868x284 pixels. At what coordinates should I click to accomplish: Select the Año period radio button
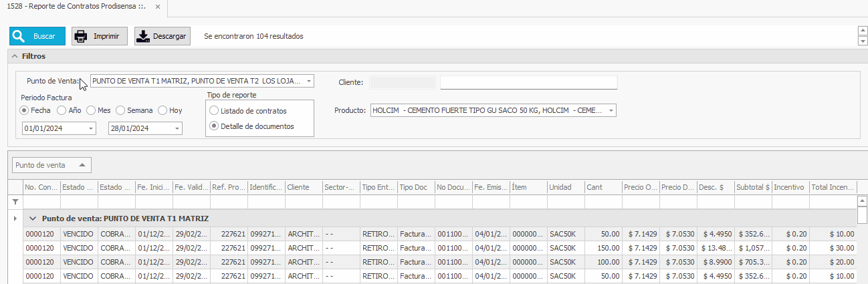[x=62, y=110]
